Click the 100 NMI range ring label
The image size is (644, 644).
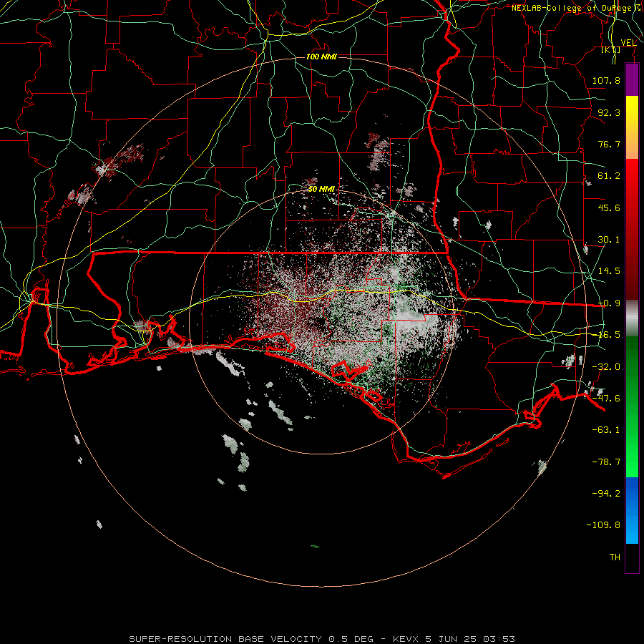[321, 57]
